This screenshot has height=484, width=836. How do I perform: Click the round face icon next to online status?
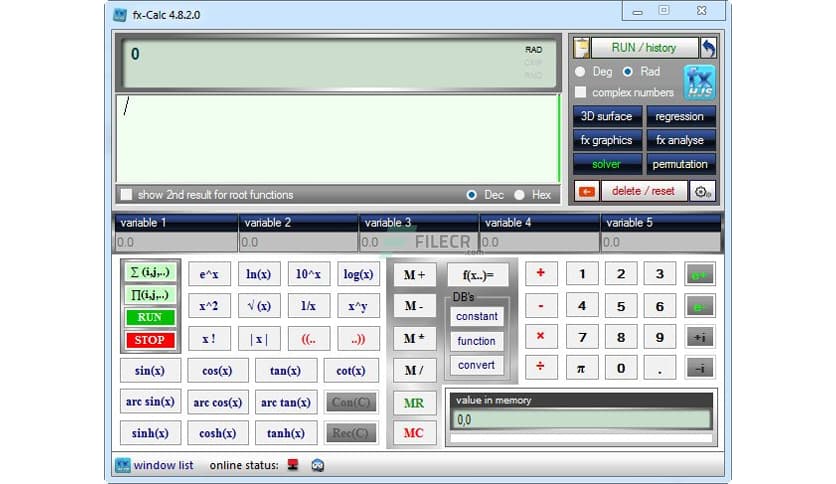click(318, 465)
